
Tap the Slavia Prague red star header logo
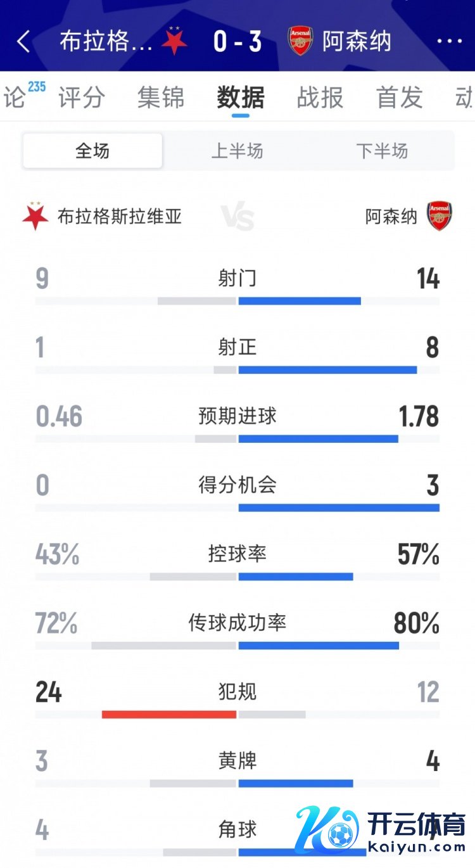point(174,41)
